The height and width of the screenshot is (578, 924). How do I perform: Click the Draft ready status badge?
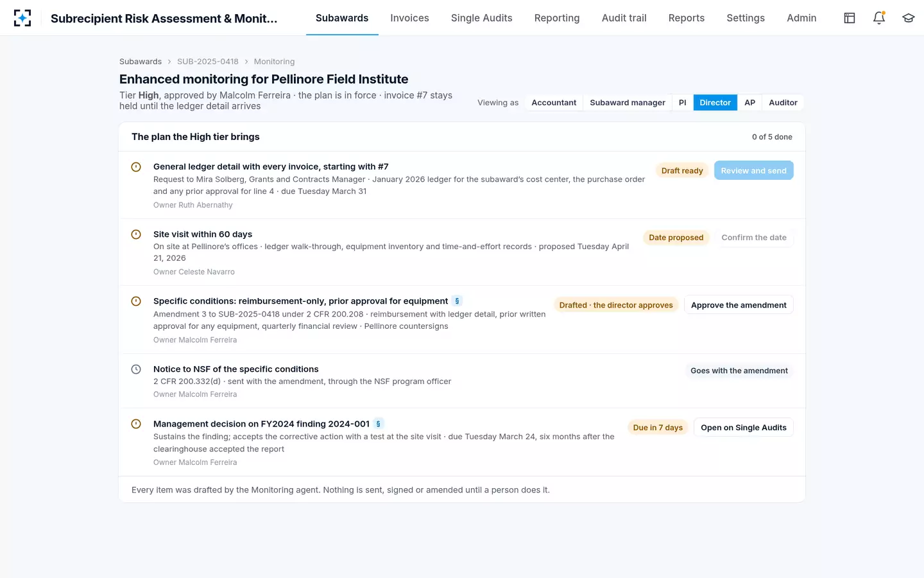[682, 171]
